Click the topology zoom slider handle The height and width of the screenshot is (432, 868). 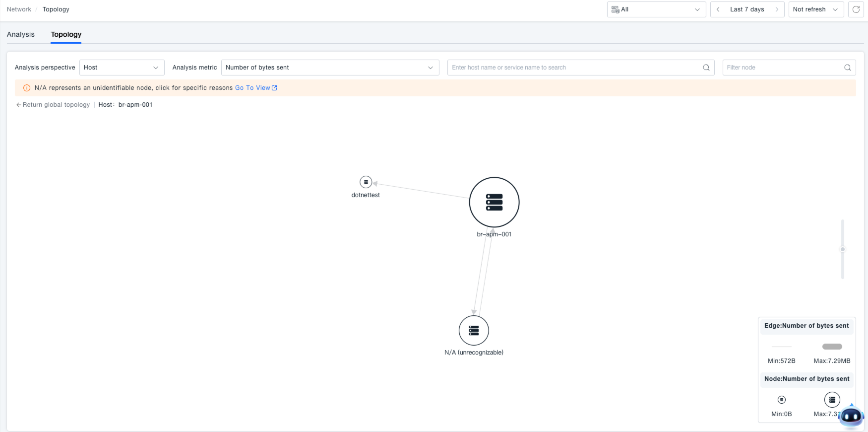(842, 249)
